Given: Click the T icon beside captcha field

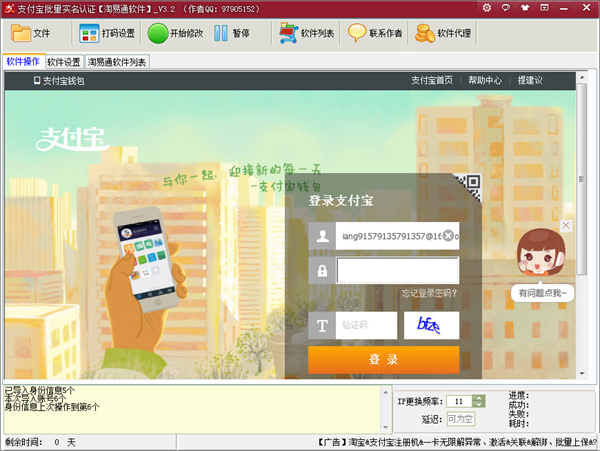Looking at the screenshot, I should 322,325.
